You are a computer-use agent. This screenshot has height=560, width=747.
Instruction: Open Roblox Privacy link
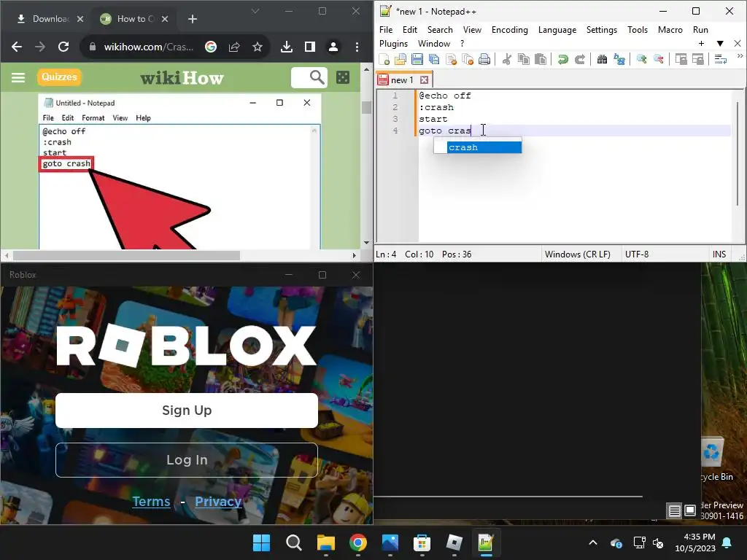(218, 502)
